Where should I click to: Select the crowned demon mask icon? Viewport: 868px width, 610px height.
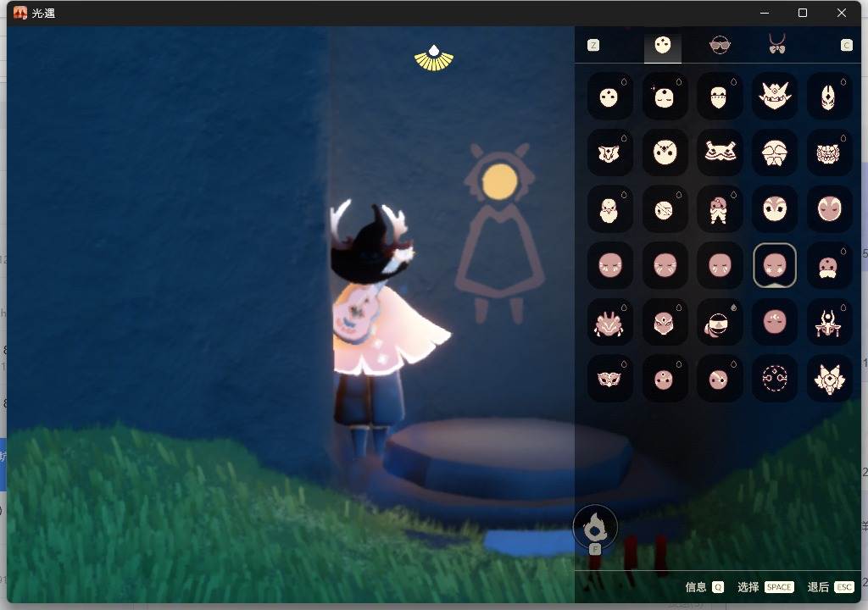click(774, 97)
